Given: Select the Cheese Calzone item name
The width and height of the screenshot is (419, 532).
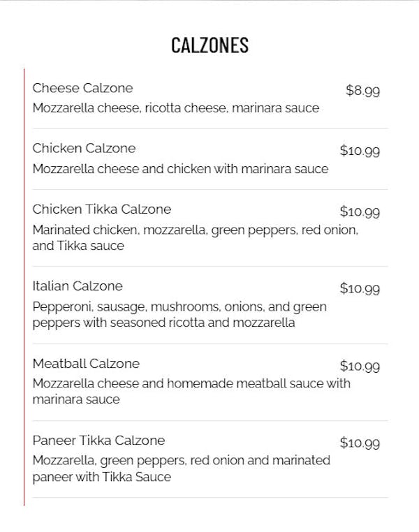Looking at the screenshot, I should click(82, 88).
